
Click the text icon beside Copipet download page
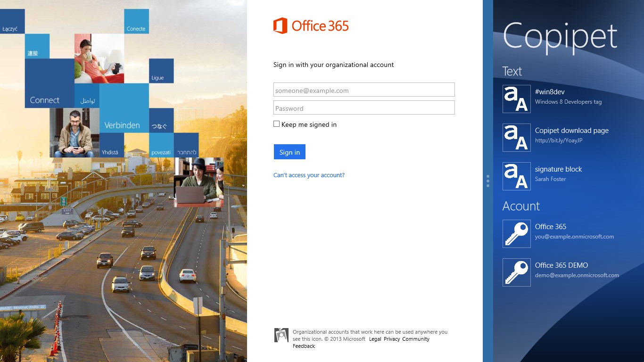point(517,138)
